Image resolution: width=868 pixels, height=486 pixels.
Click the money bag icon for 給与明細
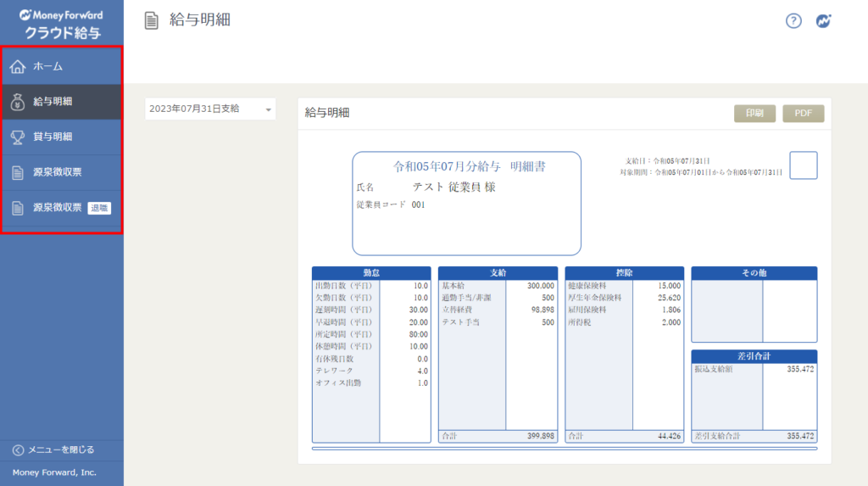coord(18,102)
